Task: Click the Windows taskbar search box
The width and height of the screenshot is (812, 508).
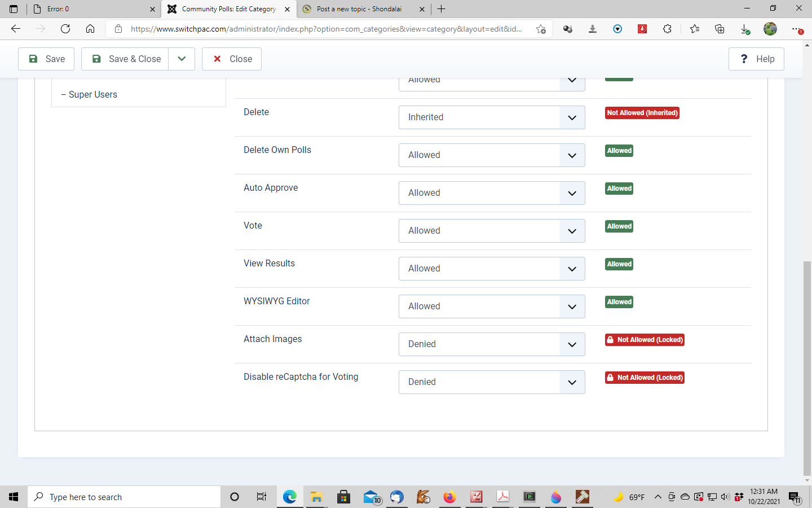Action: click(124, 497)
